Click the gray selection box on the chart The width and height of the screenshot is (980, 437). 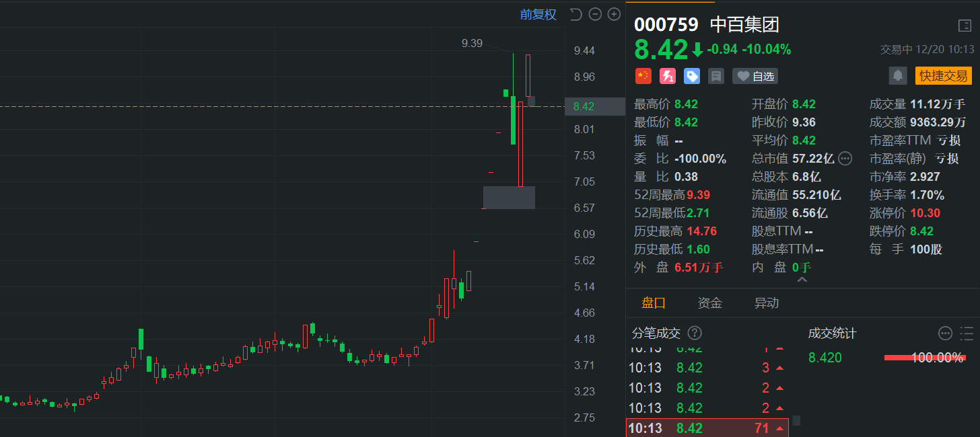tap(509, 198)
